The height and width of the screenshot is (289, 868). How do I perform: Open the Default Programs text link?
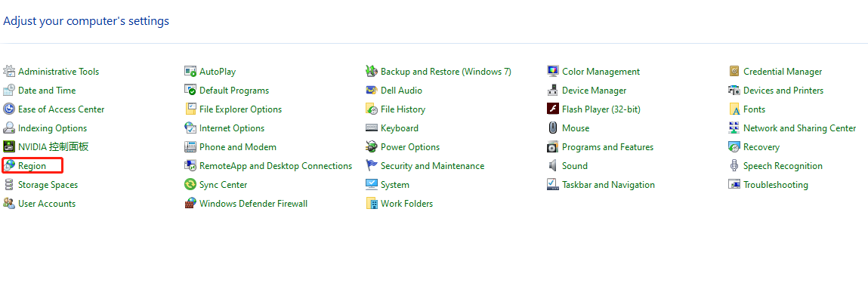234,90
